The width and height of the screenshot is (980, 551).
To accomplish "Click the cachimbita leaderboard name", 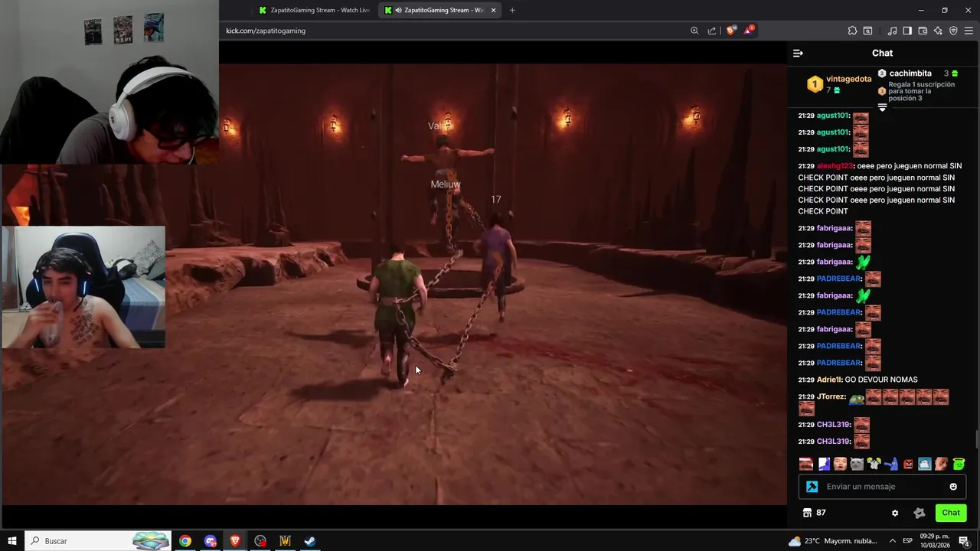I will pyautogui.click(x=910, y=73).
